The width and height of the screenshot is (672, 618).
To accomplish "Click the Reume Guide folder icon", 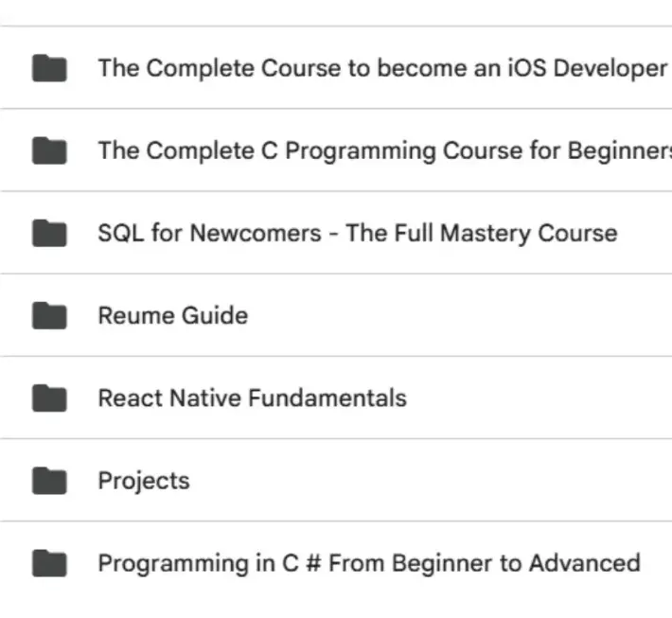I will tap(49, 315).
